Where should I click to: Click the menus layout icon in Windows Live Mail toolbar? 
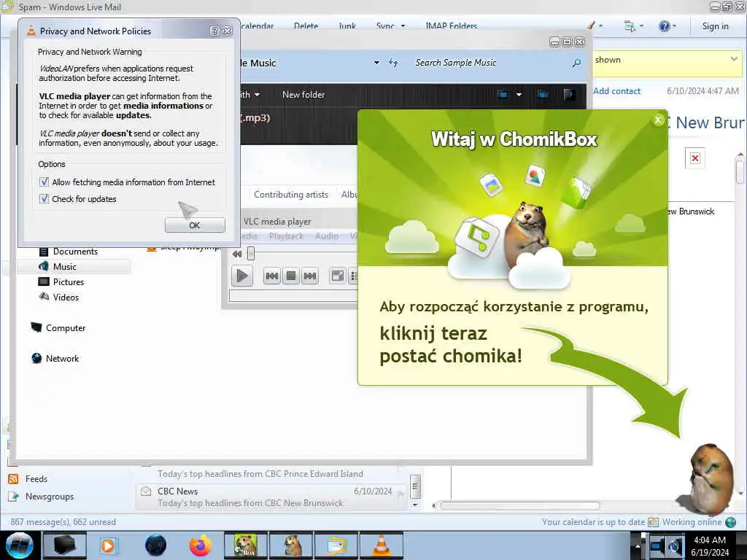pyautogui.click(x=630, y=26)
